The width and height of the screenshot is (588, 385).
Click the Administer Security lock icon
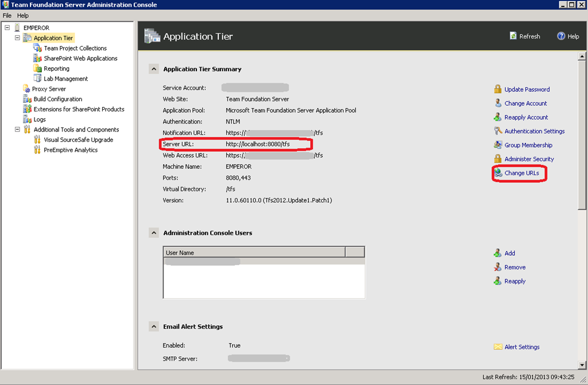[498, 159]
